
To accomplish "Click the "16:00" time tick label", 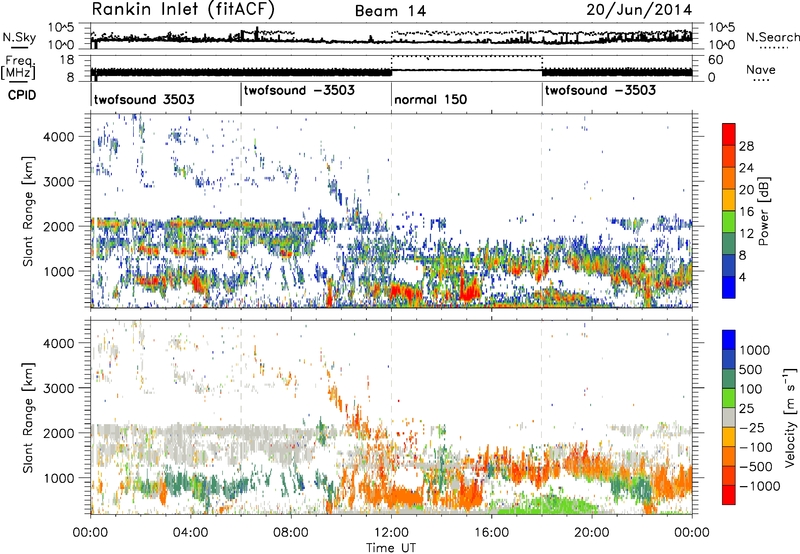I will 491,533.
